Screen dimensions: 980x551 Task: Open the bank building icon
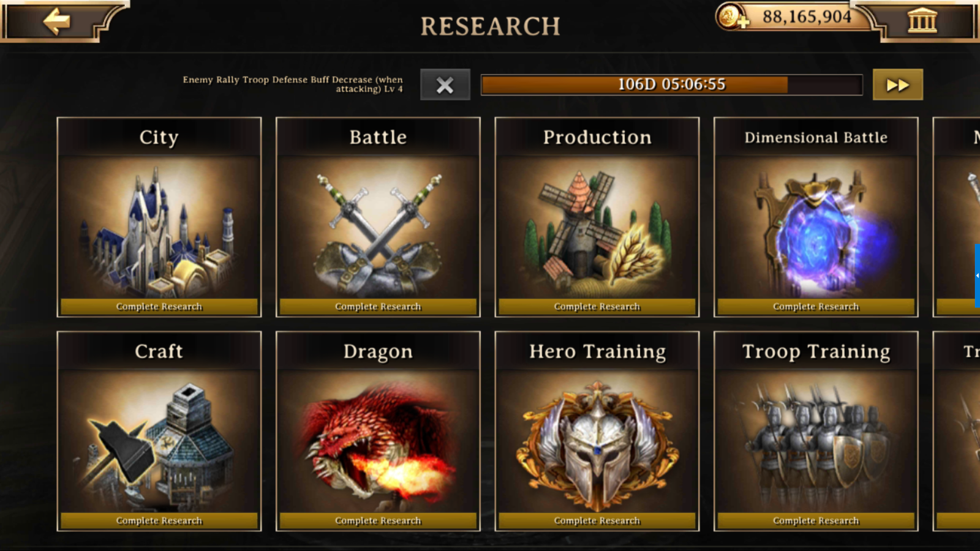tap(922, 20)
